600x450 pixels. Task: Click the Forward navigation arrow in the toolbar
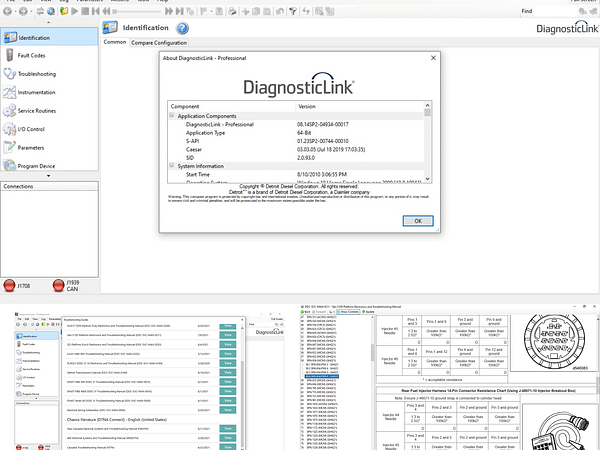pyautogui.click(x=23, y=11)
